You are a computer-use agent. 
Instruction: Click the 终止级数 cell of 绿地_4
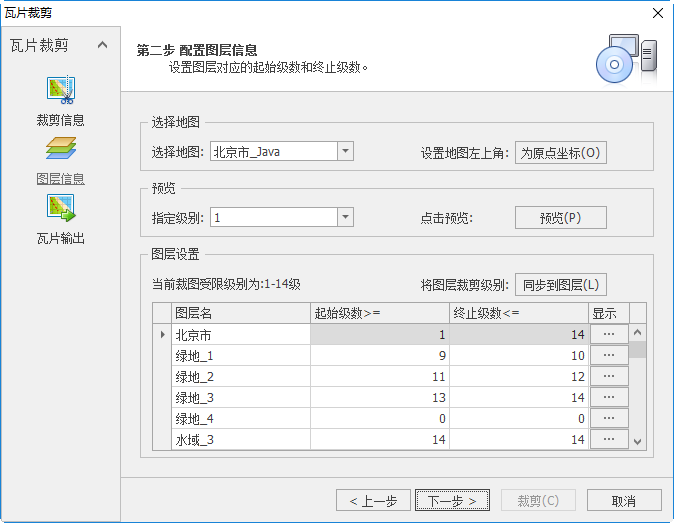click(519, 419)
